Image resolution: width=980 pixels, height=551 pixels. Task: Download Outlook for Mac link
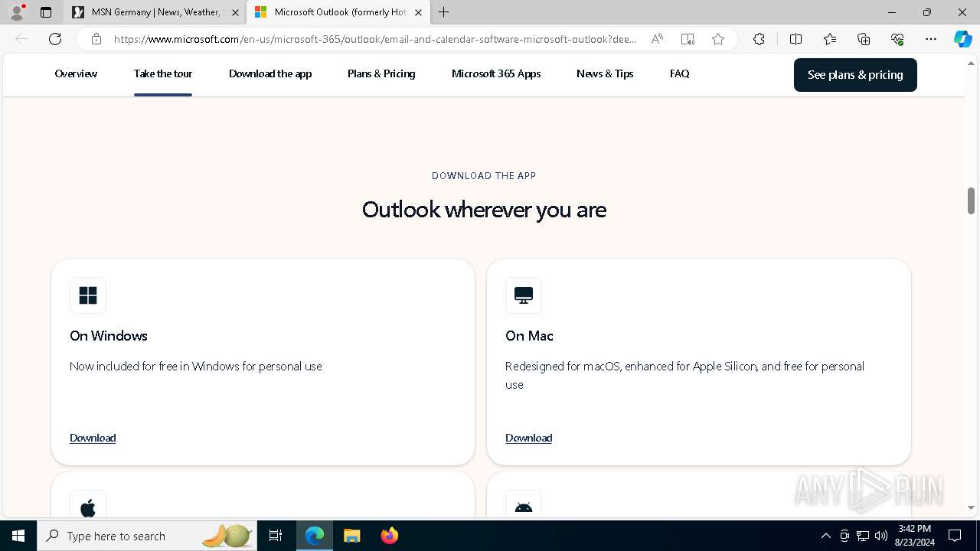coord(528,438)
